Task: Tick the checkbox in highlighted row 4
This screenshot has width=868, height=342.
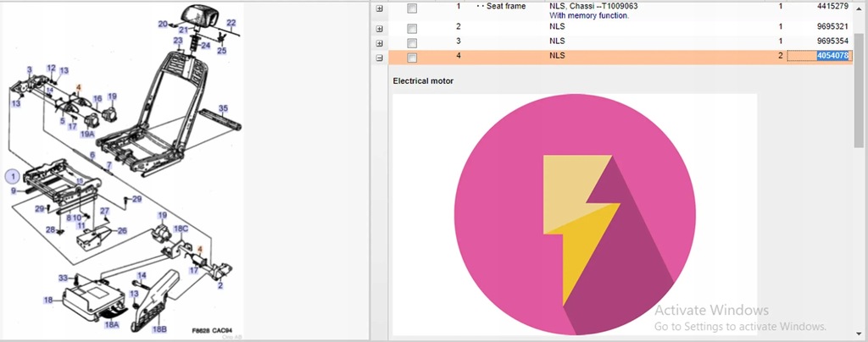Action: click(412, 58)
